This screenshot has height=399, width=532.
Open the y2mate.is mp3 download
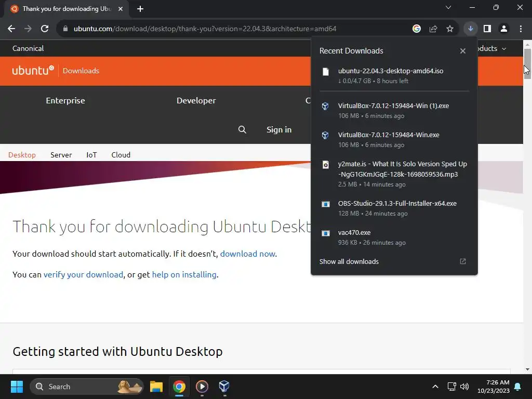[394, 174]
